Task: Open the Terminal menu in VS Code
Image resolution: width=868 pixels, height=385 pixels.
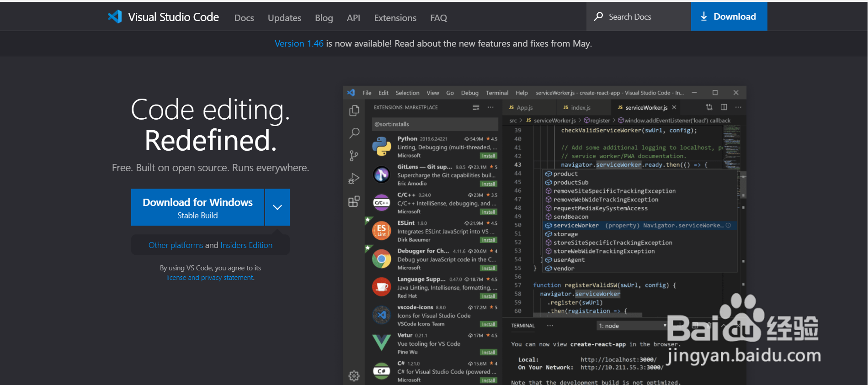Action: coord(497,93)
